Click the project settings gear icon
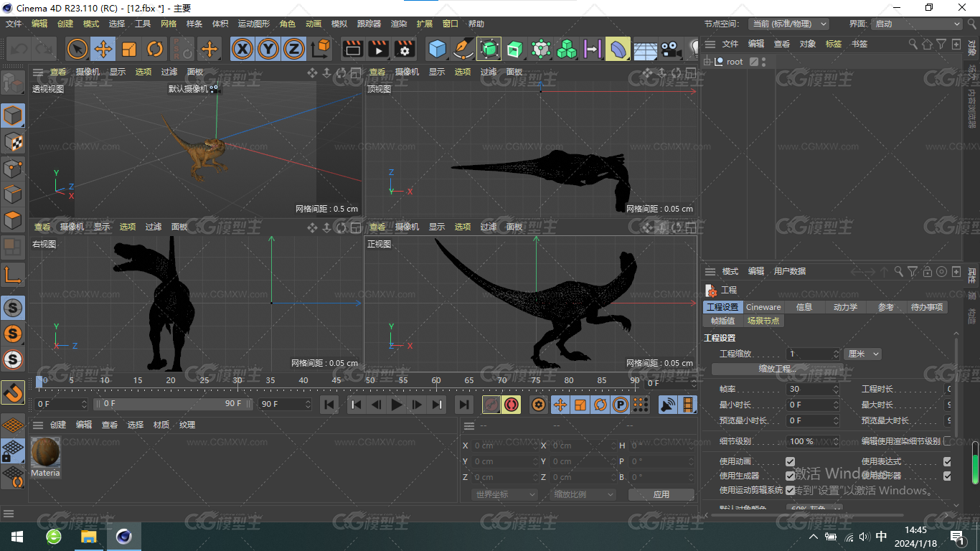The height and width of the screenshot is (551, 980). coord(711,290)
